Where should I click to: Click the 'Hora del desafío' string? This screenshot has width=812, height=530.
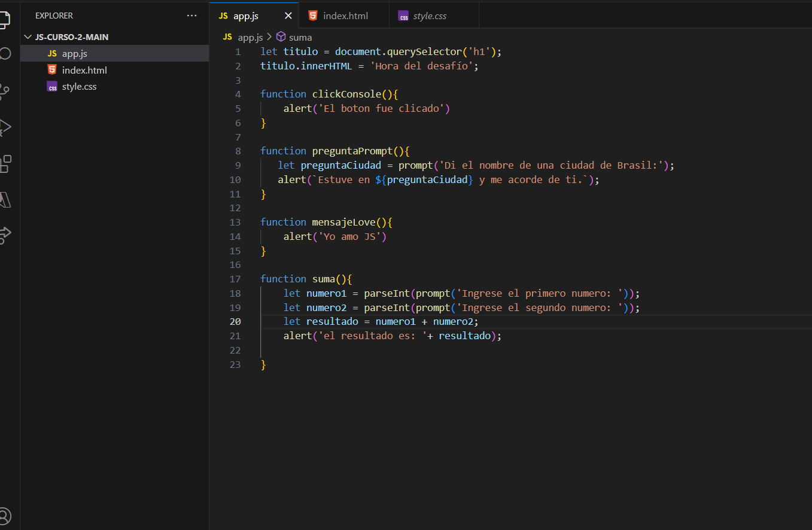422,66
